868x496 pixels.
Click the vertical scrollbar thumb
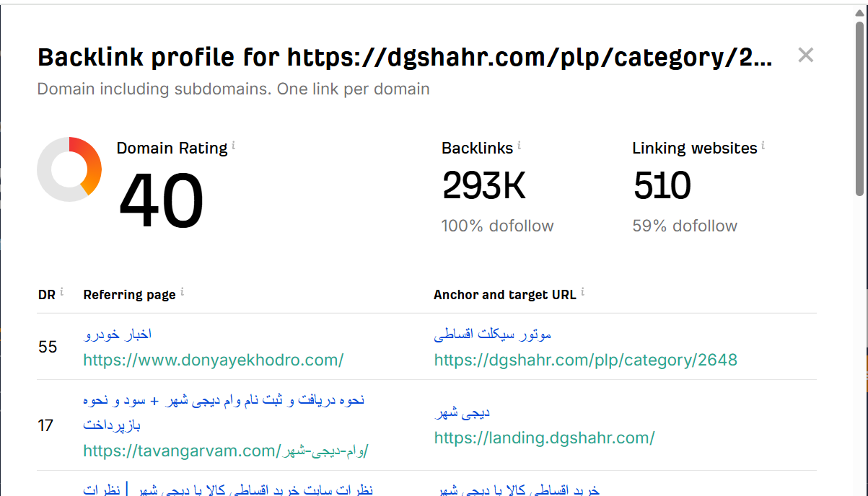(x=859, y=108)
